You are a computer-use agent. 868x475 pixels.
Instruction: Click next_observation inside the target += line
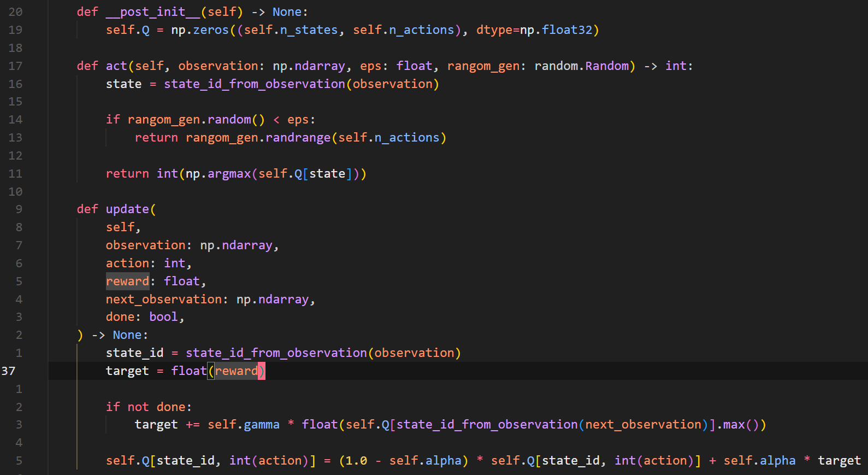point(643,425)
